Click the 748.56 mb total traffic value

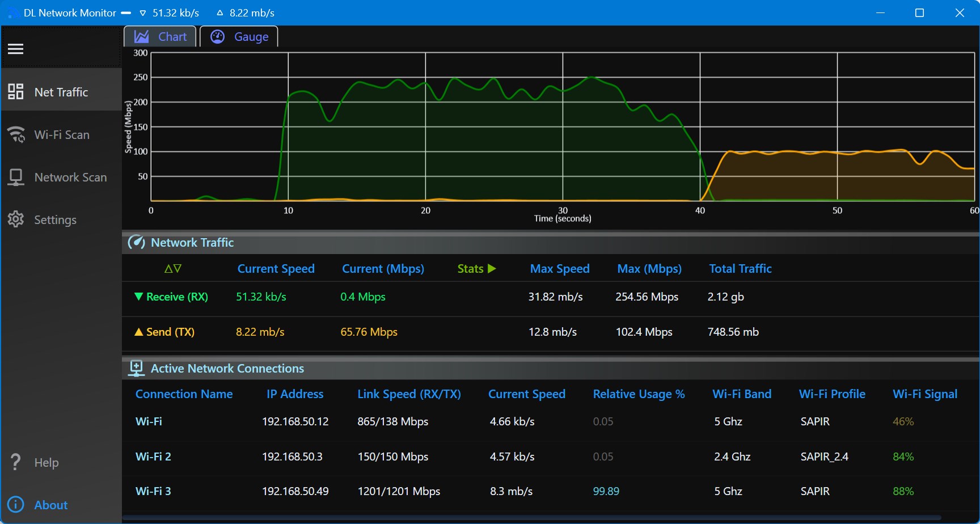(x=733, y=332)
